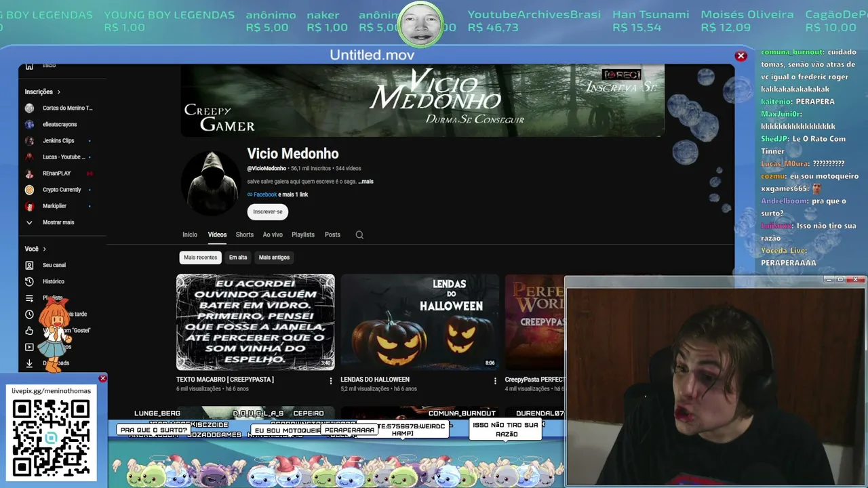
Task: Click the YoutubeArchivesBrasi R$ 46,73 donation
Action: click(534, 21)
